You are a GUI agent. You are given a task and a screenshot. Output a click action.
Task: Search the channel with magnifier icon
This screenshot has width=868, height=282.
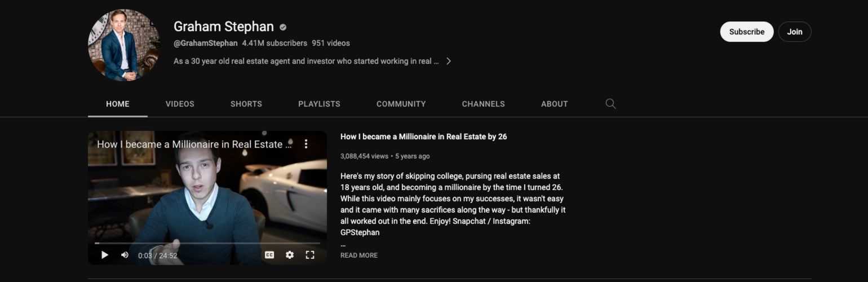610,104
